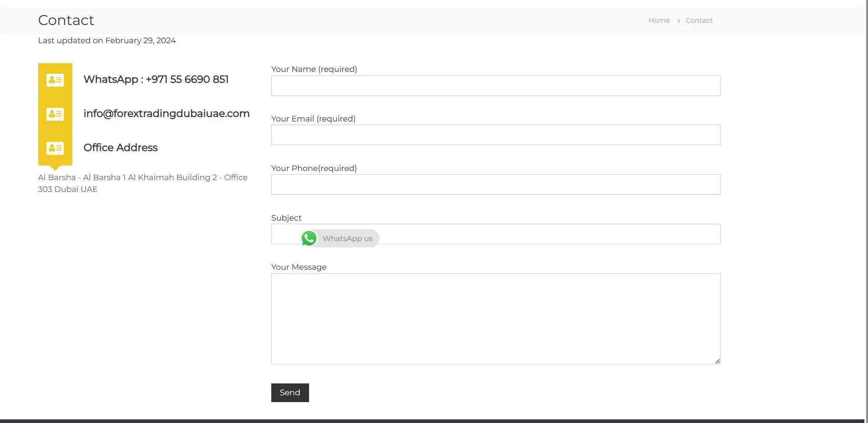Click inside the Your Message textarea
The height and width of the screenshot is (423, 868).
496,319
